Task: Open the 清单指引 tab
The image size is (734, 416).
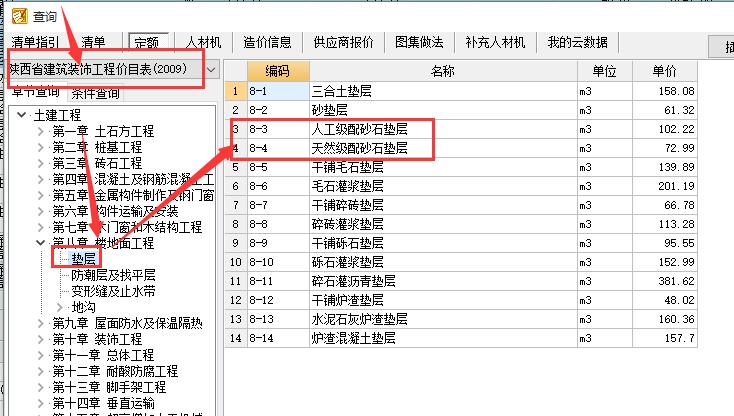Action: point(35,43)
